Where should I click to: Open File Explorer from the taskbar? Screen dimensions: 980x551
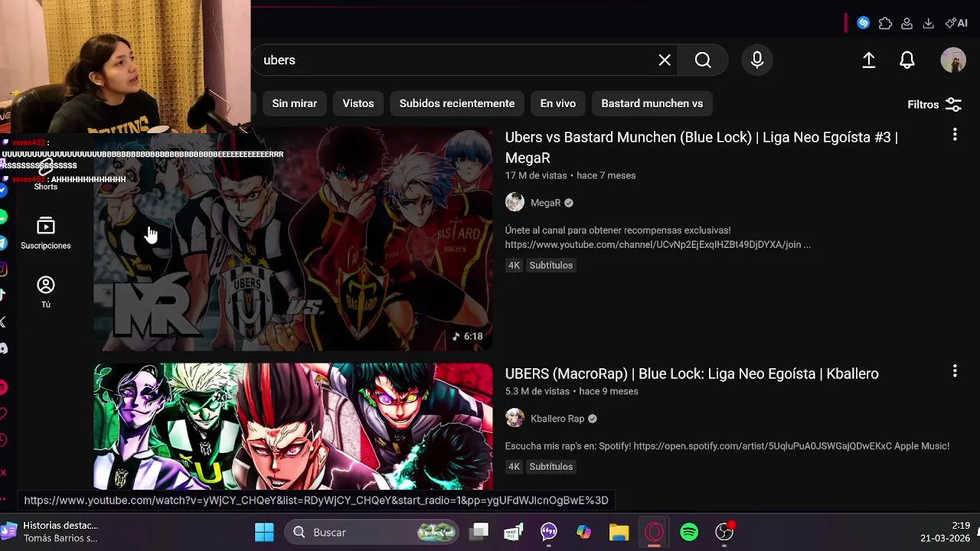coord(619,533)
